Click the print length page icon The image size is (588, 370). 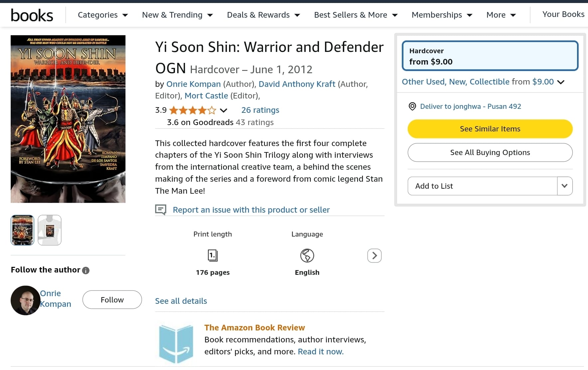pyautogui.click(x=213, y=256)
